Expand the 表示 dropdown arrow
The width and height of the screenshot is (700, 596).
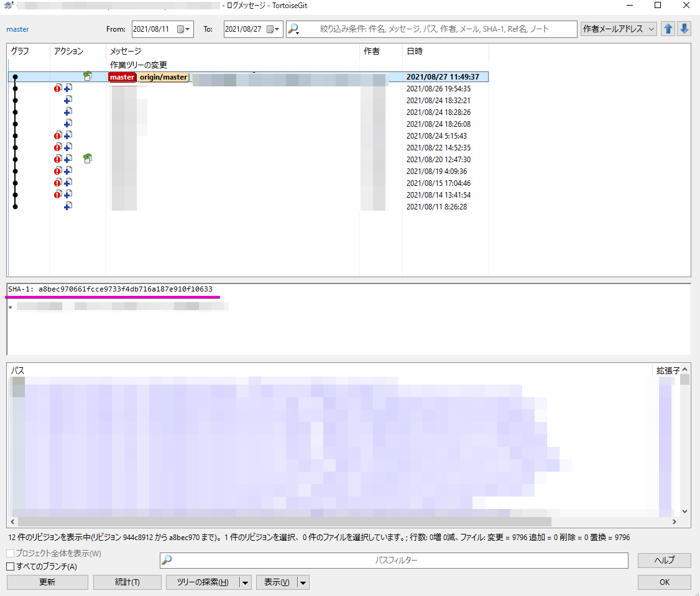click(x=303, y=582)
